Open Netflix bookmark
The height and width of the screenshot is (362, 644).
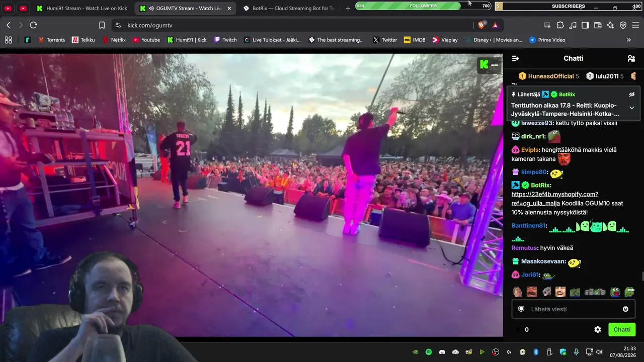(114, 40)
